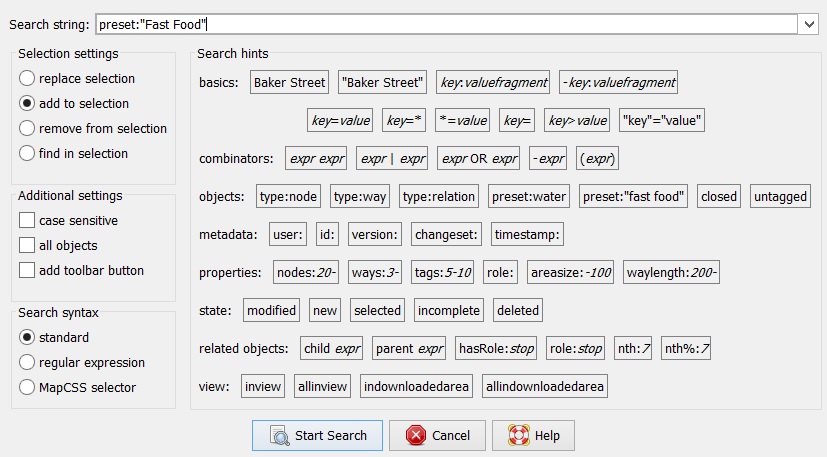Image resolution: width=827 pixels, height=457 pixels.
Task: Insert the new state hint
Action: [x=325, y=310]
